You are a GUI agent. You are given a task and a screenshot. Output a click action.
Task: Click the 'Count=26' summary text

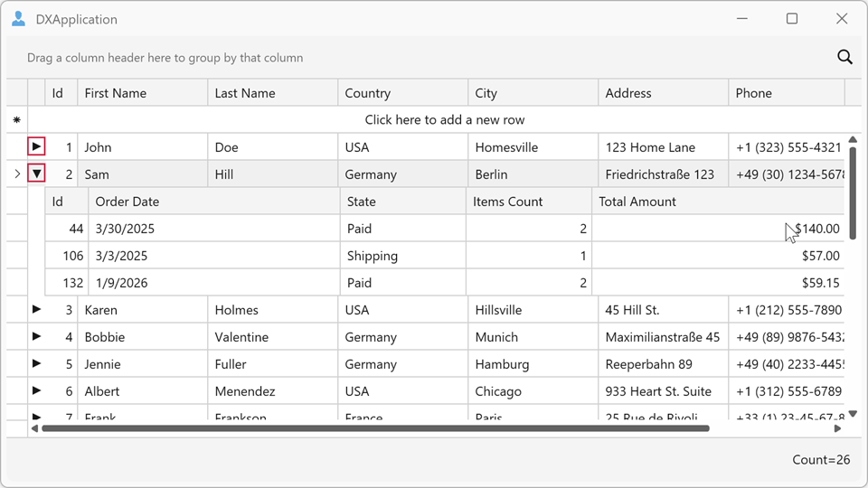tap(821, 460)
